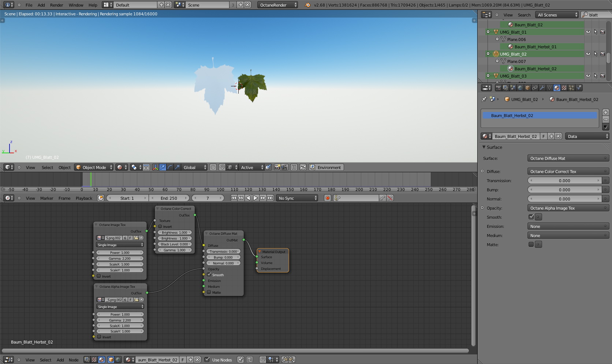Jump to the last frame of timeline
The width and height of the screenshot is (612, 364).
click(270, 198)
